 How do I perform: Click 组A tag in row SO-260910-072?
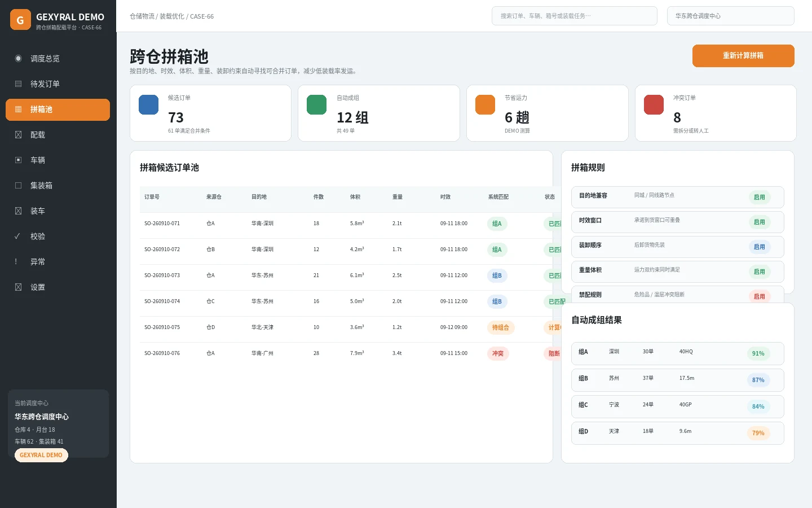(x=497, y=250)
